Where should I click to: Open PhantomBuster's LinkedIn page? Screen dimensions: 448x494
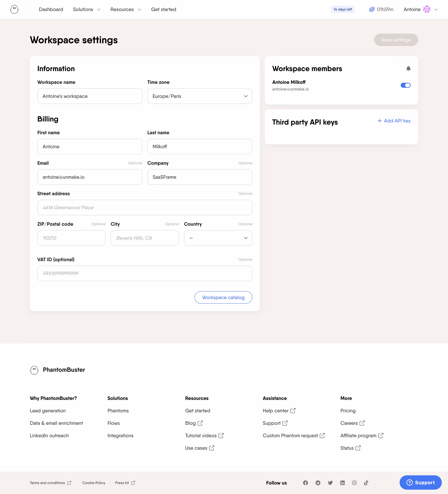click(342, 483)
